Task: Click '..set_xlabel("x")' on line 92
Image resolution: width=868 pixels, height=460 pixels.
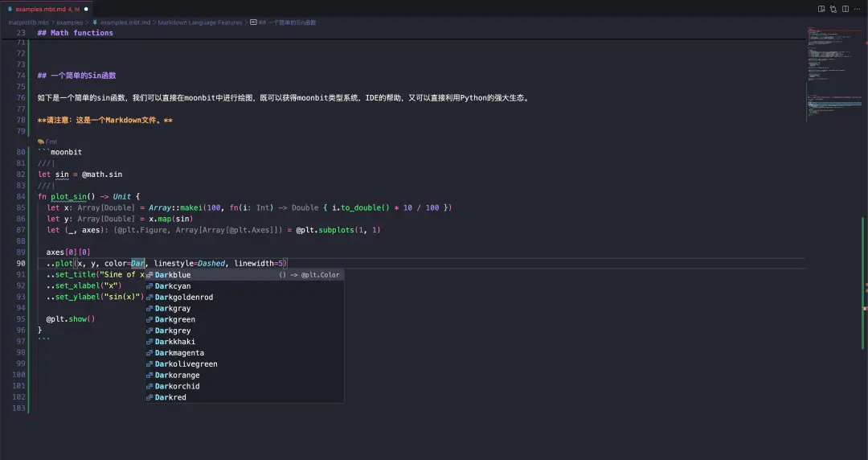Action: [x=84, y=285]
